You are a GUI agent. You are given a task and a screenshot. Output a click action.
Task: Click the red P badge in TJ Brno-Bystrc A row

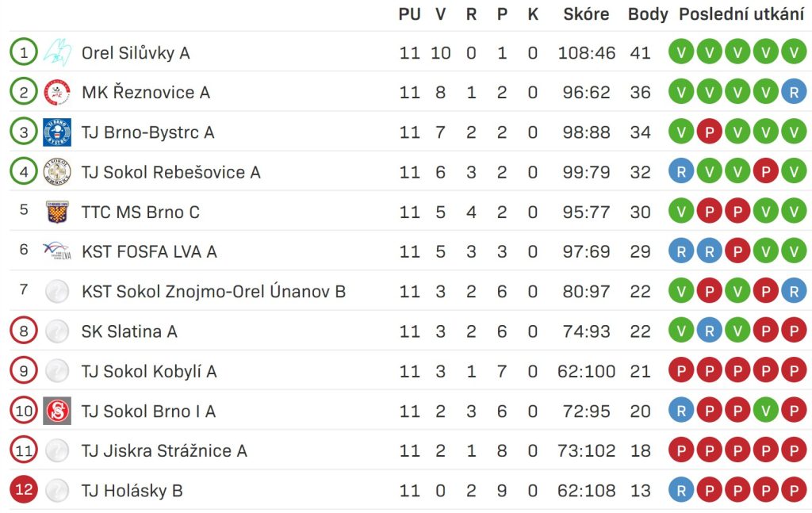coord(710,132)
